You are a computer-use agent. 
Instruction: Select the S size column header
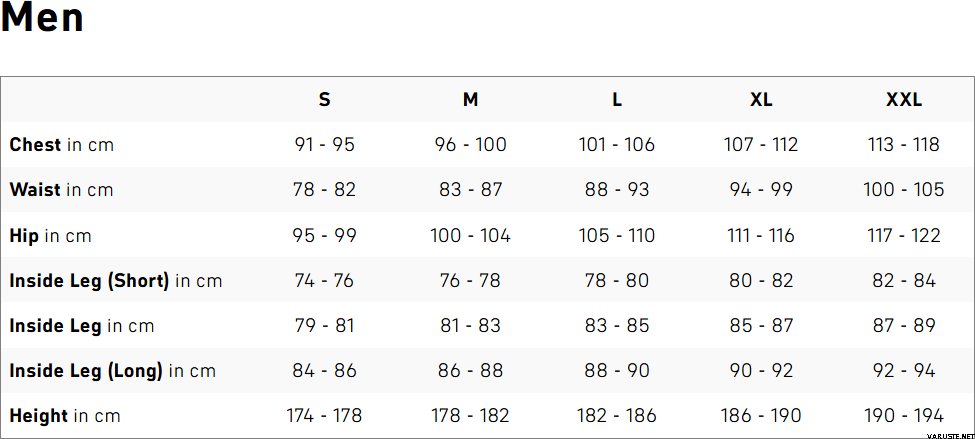(324, 100)
